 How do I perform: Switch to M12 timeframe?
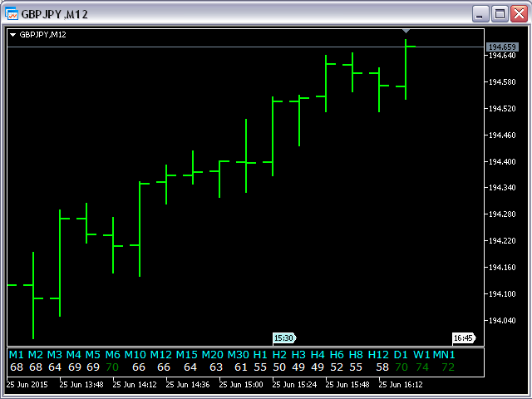(160, 355)
